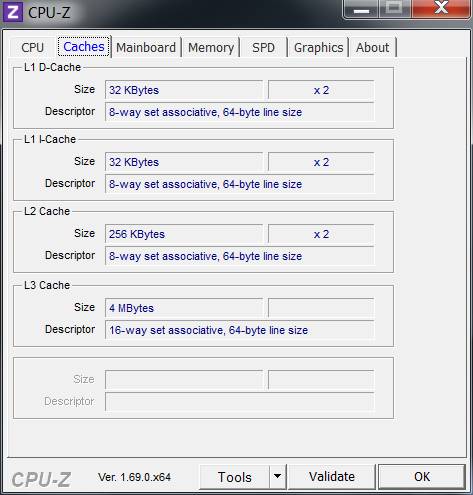The height and width of the screenshot is (495, 473).
Task: Click the empty descriptor field in the unlabeled group
Action: click(x=240, y=402)
